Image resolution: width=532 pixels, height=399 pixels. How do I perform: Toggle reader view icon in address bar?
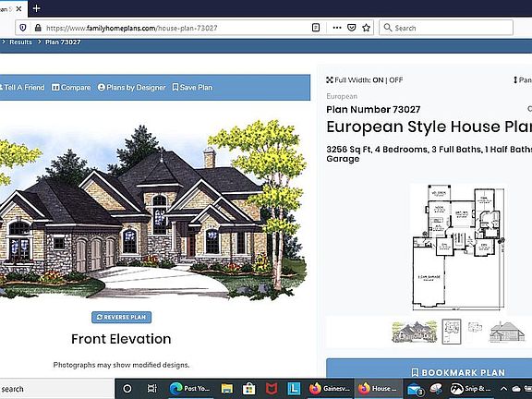tap(316, 28)
